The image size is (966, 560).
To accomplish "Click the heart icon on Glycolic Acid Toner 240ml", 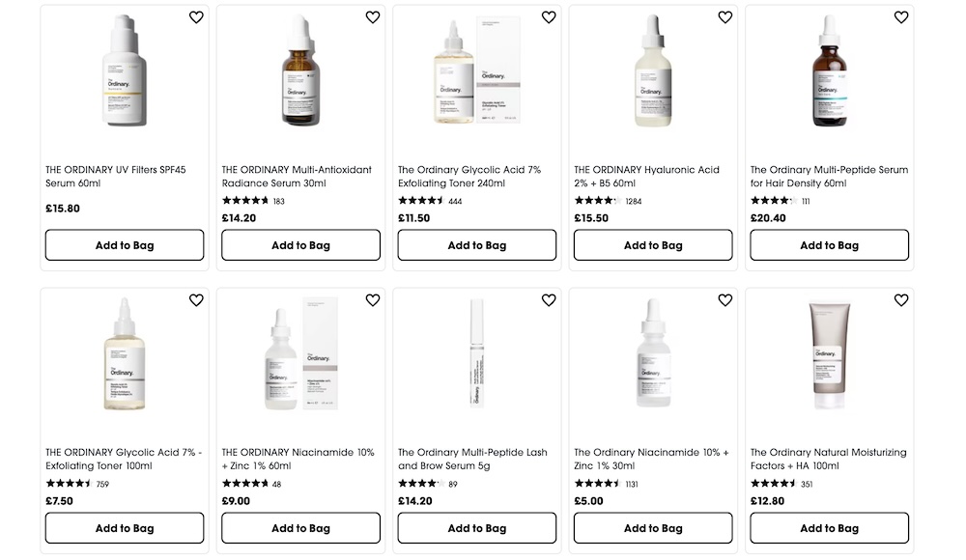I will [549, 16].
